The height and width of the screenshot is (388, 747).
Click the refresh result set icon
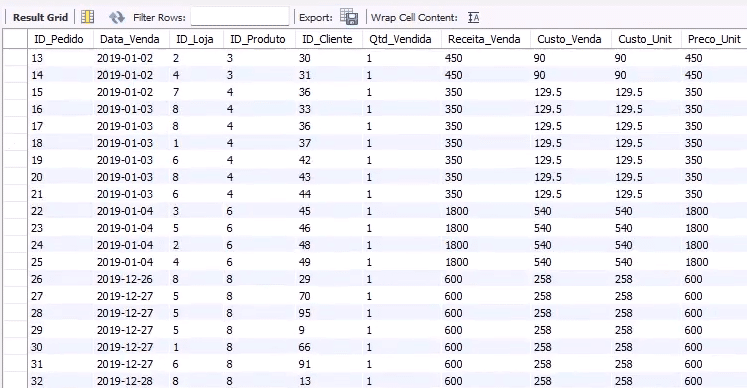click(x=117, y=18)
